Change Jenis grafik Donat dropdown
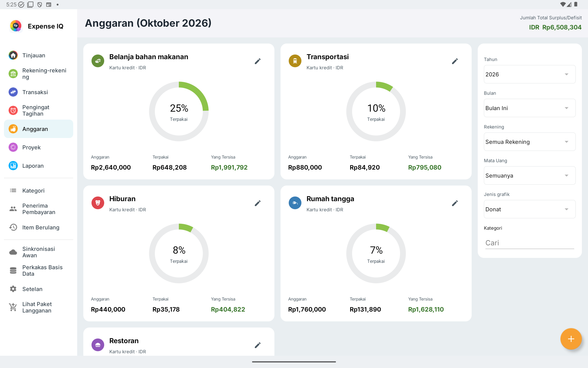 530,209
